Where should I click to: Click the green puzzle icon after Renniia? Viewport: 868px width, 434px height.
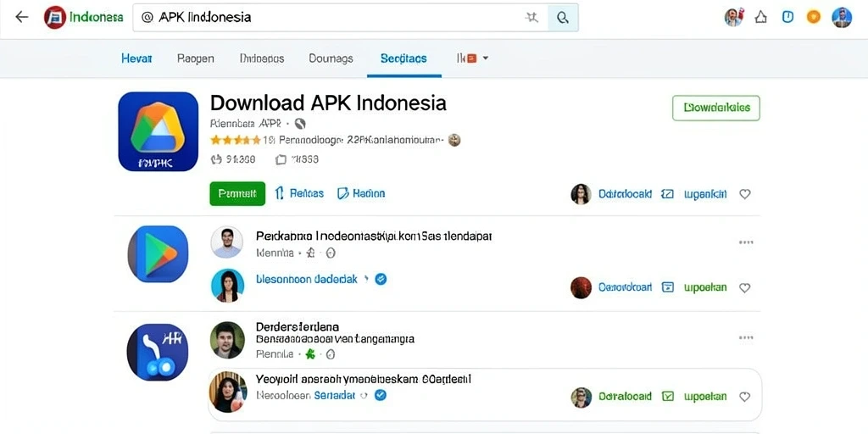pos(310,353)
